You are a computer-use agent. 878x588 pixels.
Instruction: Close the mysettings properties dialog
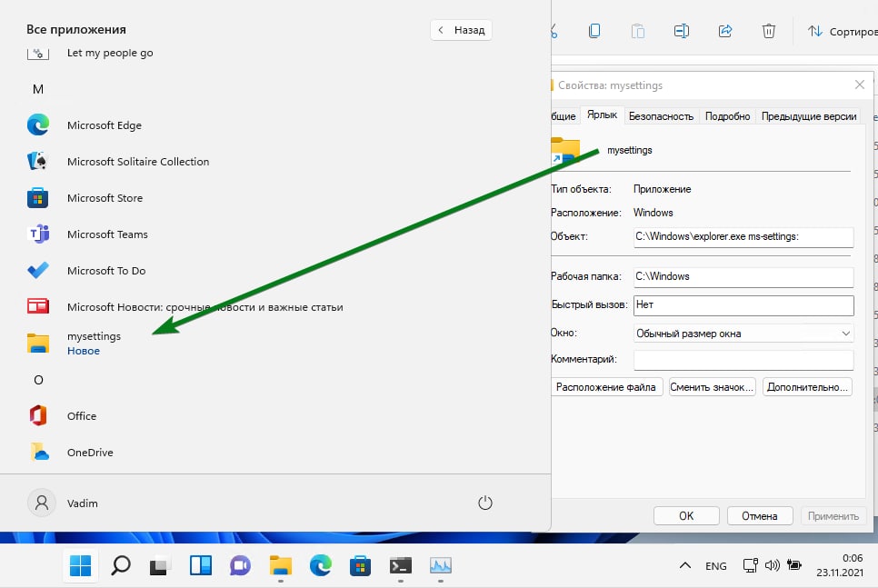click(860, 85)
